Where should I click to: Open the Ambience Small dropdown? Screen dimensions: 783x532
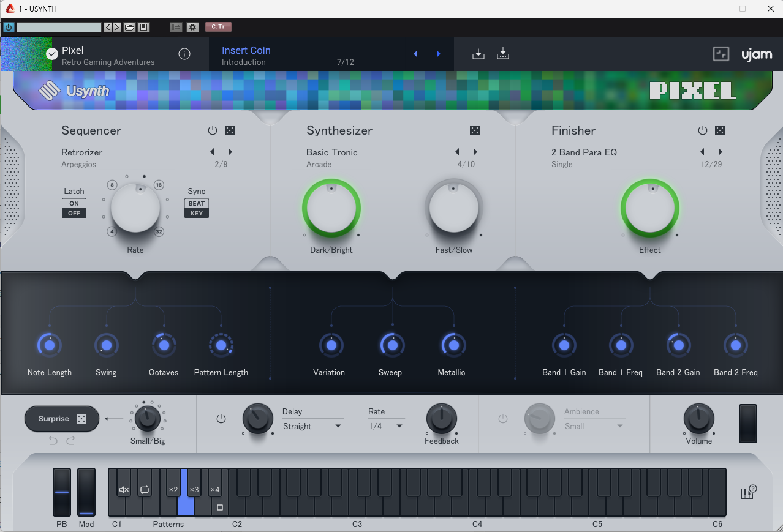tap(594, 426)
